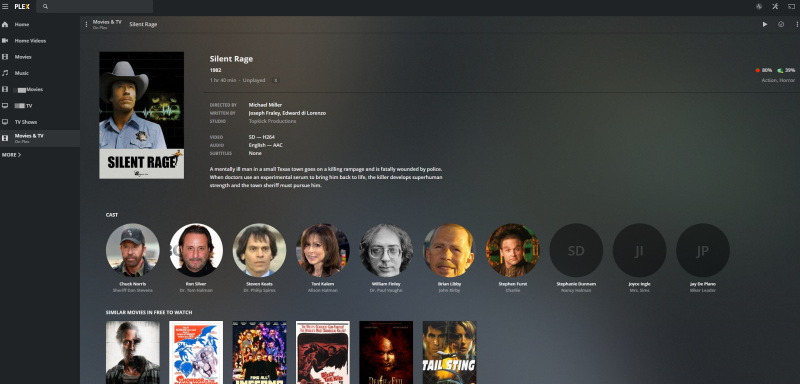The image size is (800, 384).
Task: Open director Michael Miller link
Action: click(x=265, y=105)
